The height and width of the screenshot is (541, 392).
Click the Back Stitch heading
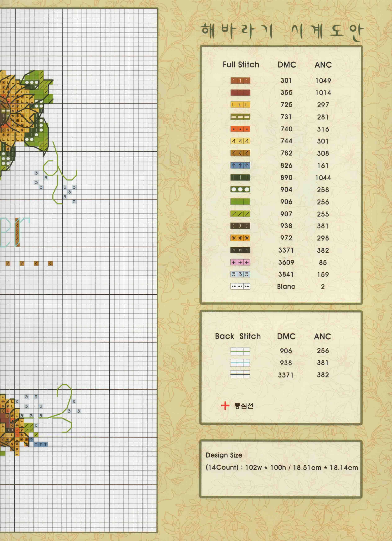click(238, 336)
